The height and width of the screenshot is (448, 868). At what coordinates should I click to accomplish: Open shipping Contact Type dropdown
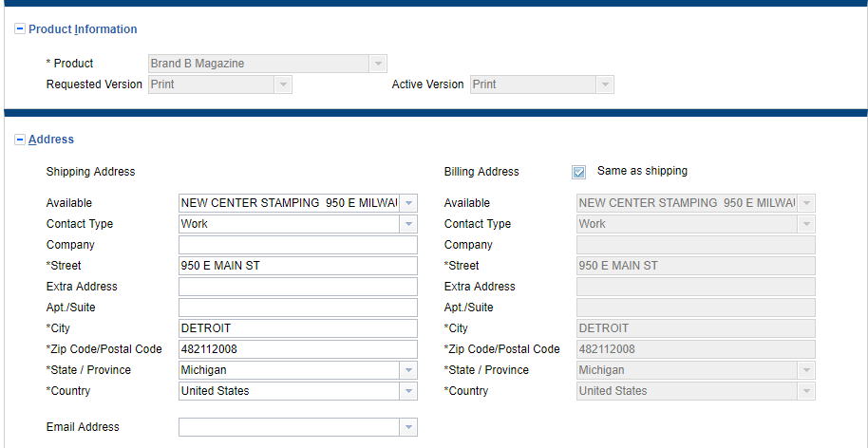408,224
